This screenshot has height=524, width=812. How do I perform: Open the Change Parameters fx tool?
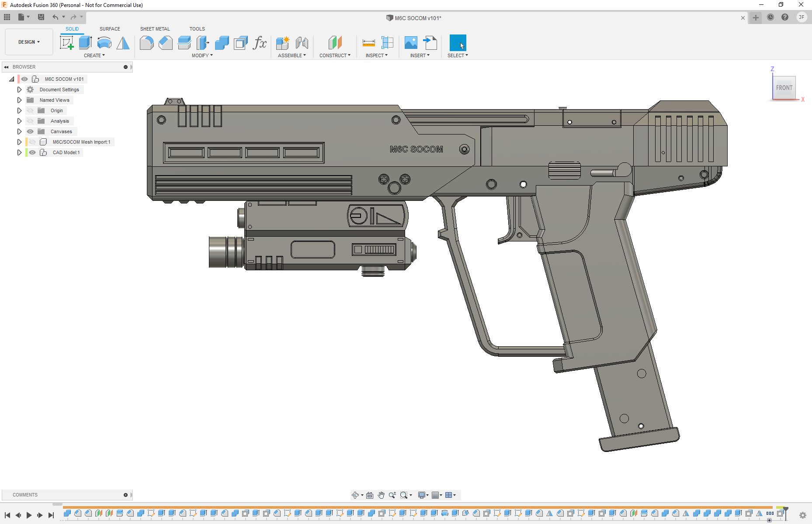(x=260, y=43)
